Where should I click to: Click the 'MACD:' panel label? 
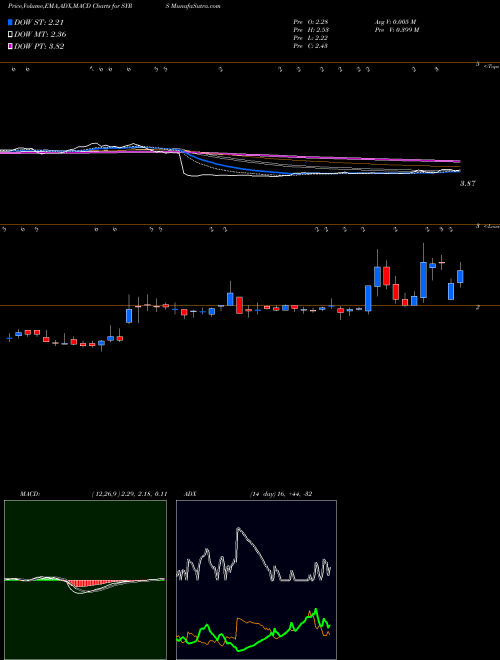point(29,494)
